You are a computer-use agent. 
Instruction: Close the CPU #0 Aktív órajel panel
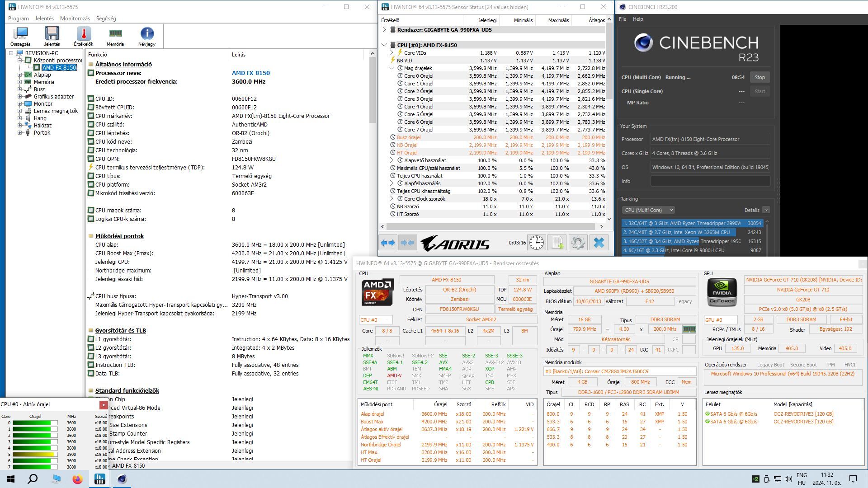(104, 405)
